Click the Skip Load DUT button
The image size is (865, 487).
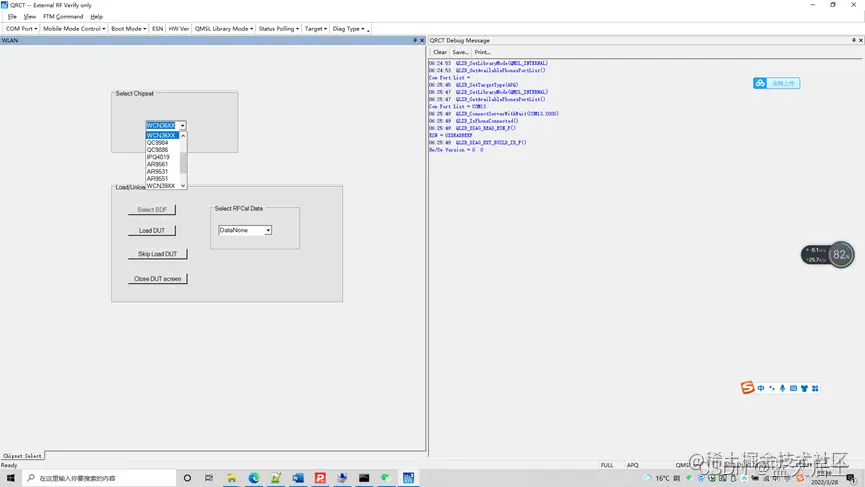click(x=158, y=254)
